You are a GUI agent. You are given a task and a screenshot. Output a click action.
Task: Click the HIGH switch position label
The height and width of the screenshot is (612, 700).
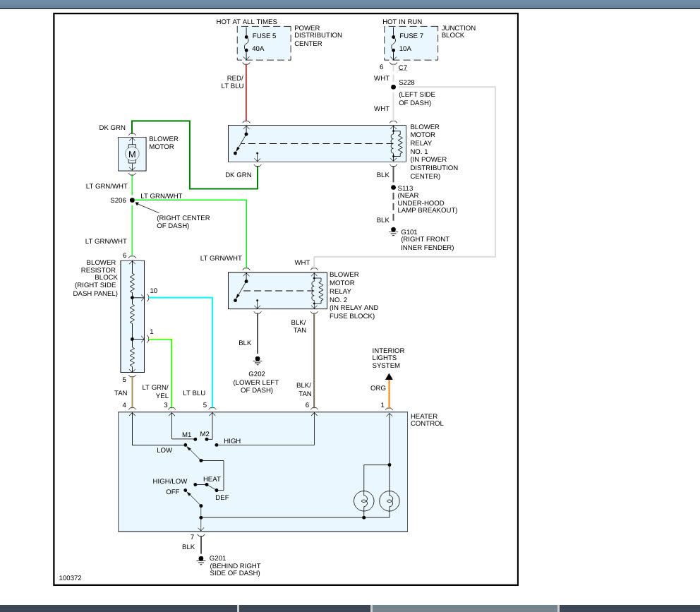(232, 441)
